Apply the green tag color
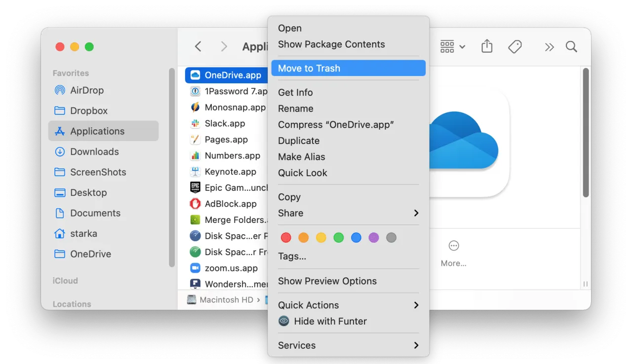The width and height of the screenshot is (632, 364). pos(339,237)
